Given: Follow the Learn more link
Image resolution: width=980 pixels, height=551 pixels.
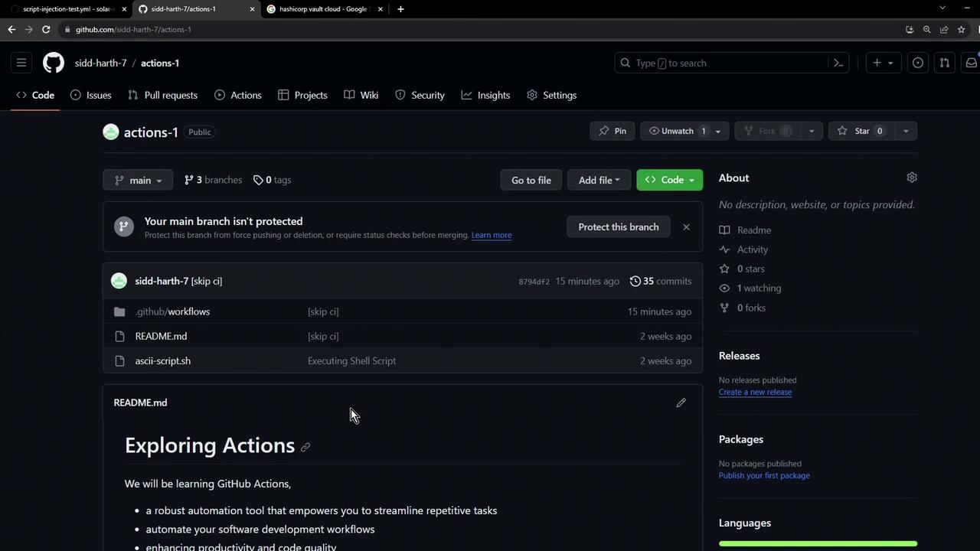Looking at the screenshot, I should pyautogui.click(x=492, y=235).
